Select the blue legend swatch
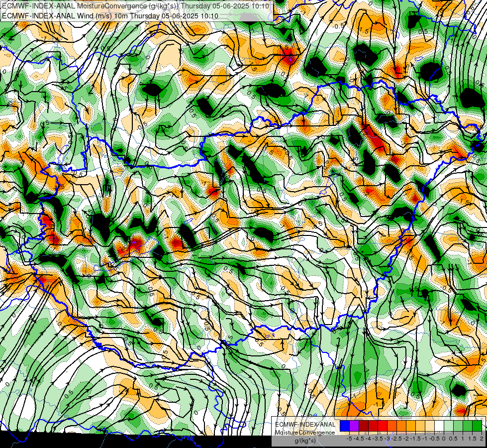The height and width of the screenshot is (448, 487). pos(345,426)
